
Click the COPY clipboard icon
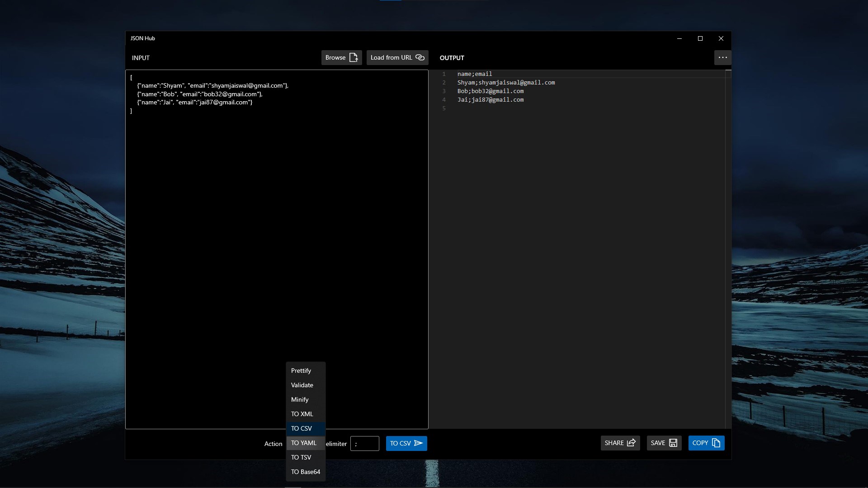pos(716,443)
